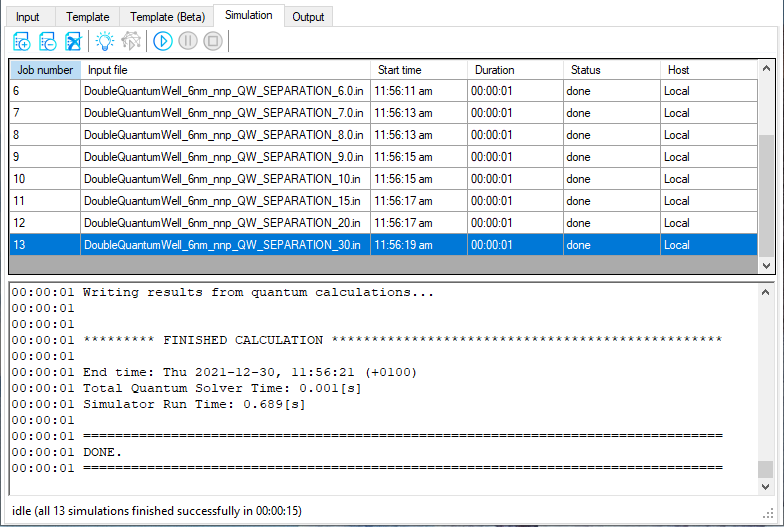784x527 pixels.
Task: Click the remove job icon
Action: [x=47, y=41]
